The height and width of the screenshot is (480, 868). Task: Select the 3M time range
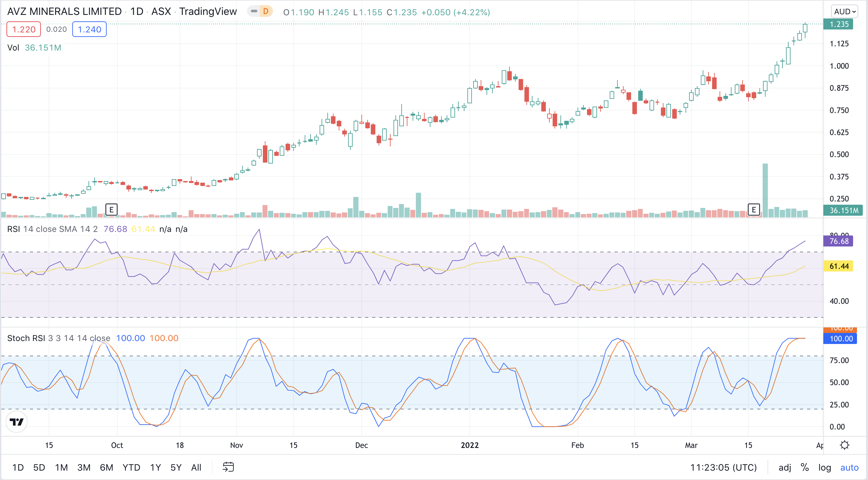pos(84,467)
